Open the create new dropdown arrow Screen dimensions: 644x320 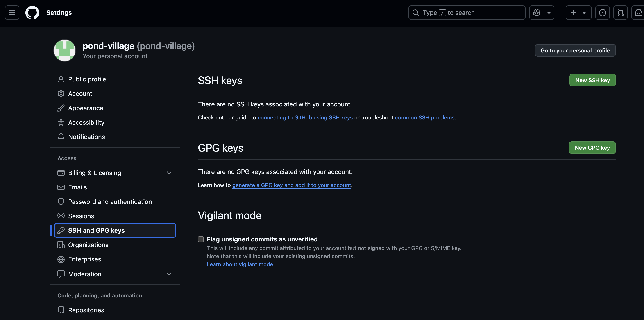point(584,13)
